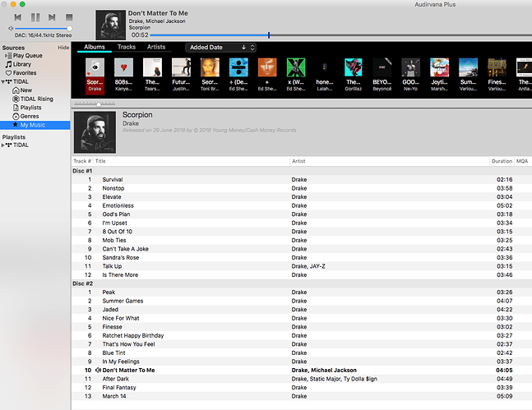Select the track Sandra's Rose

click(302, 257)
